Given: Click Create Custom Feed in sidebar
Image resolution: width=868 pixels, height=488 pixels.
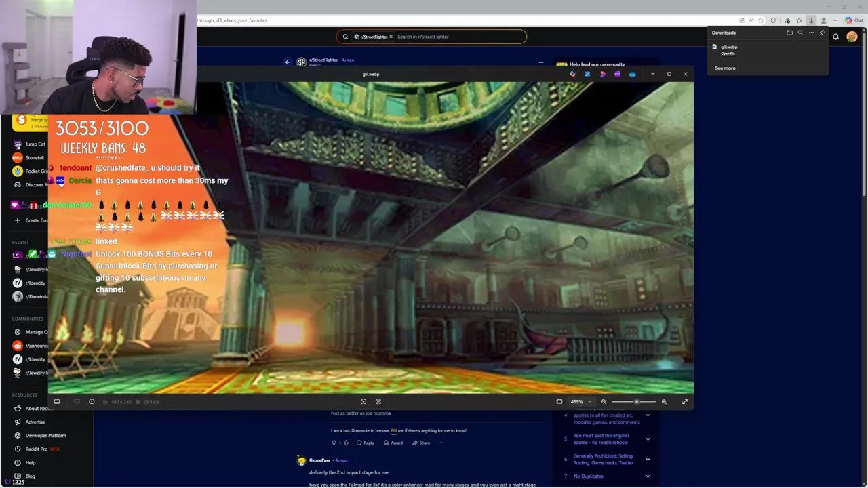Looking at the screenshot, I should pyautogui.click(x=30, y=220).
